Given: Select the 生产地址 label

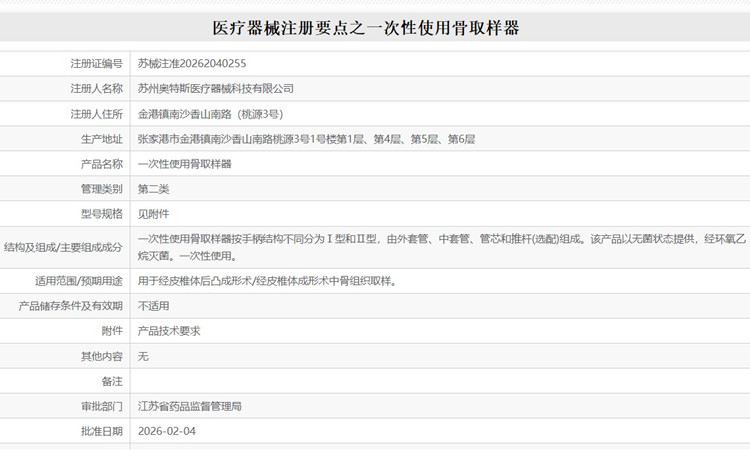Looking at the screenshot, I should pos(102,139).
